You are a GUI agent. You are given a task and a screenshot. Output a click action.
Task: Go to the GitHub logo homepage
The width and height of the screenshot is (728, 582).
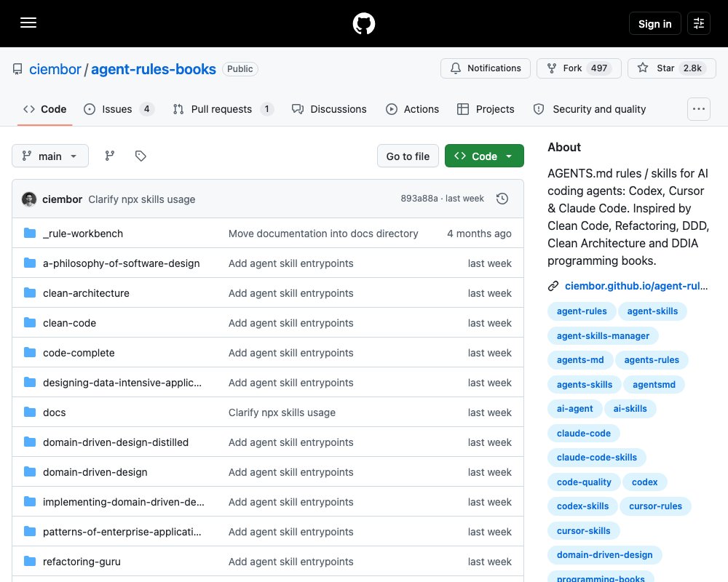click(x=363, y=23)
